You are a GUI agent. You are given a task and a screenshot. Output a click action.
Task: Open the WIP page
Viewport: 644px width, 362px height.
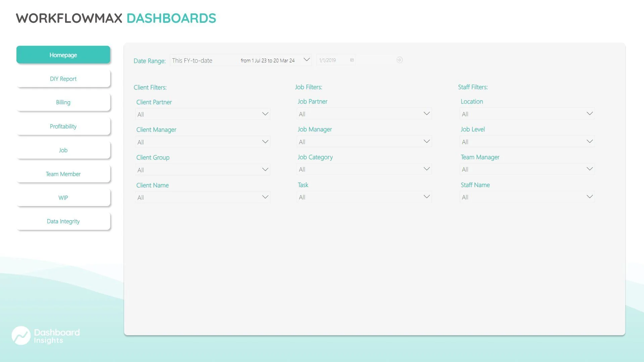click(x=63, y=197)
